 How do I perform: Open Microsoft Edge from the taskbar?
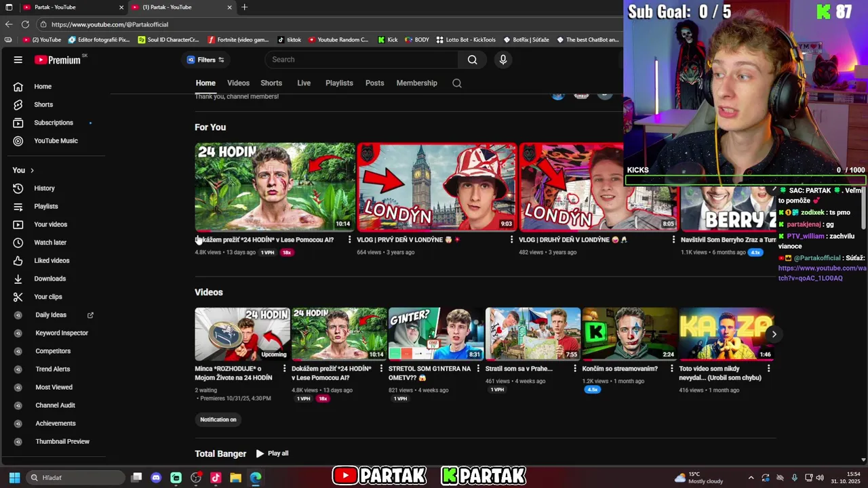(255, 478)
